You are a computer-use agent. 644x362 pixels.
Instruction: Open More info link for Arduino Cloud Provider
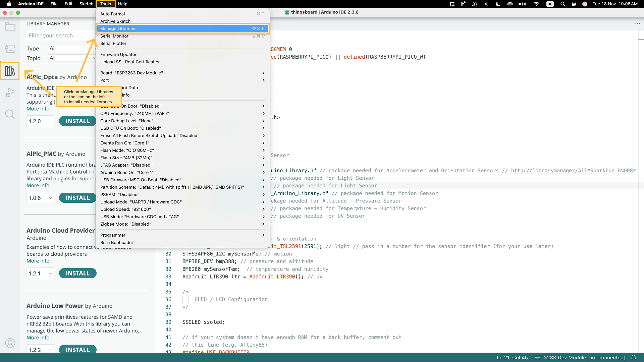point(38,261)
